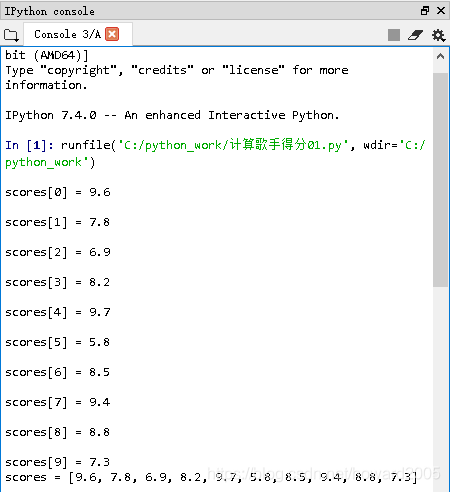Click the scrollbar up arrow

(x=440, y=56)
